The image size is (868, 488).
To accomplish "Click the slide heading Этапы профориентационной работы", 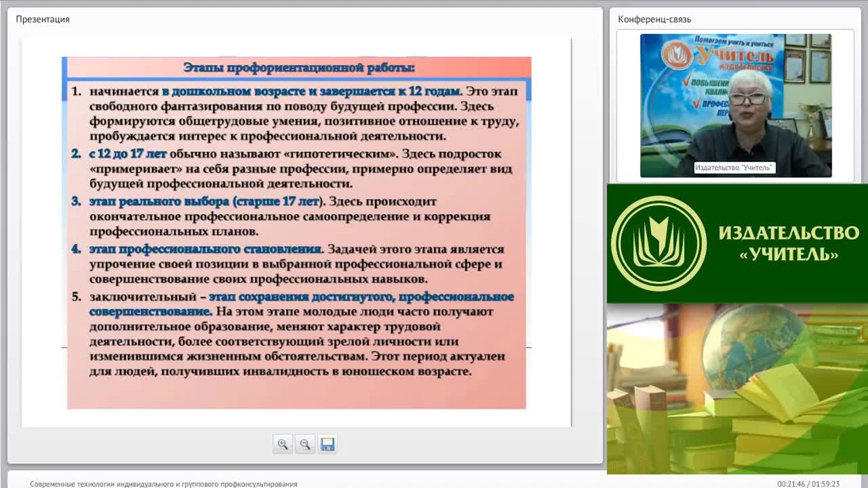I will [x=299, y=68].
